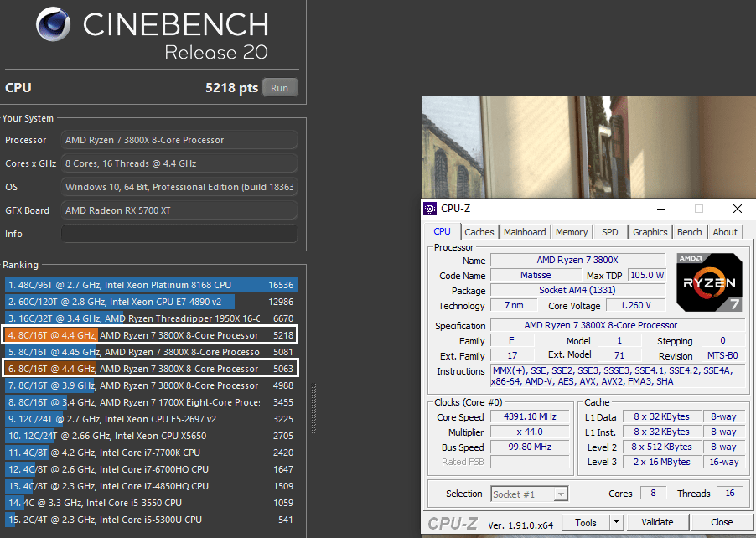Screen dimensions: 756x538
Task: Select ranking row Ryzen Threadripper 1950X
Action: click(151, 318)
